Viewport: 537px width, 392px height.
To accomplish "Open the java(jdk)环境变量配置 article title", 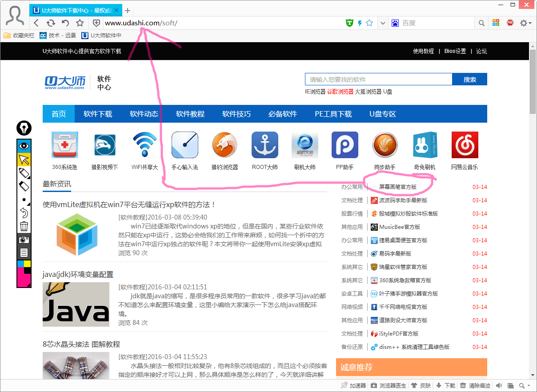I will click(x=78, y=274).
